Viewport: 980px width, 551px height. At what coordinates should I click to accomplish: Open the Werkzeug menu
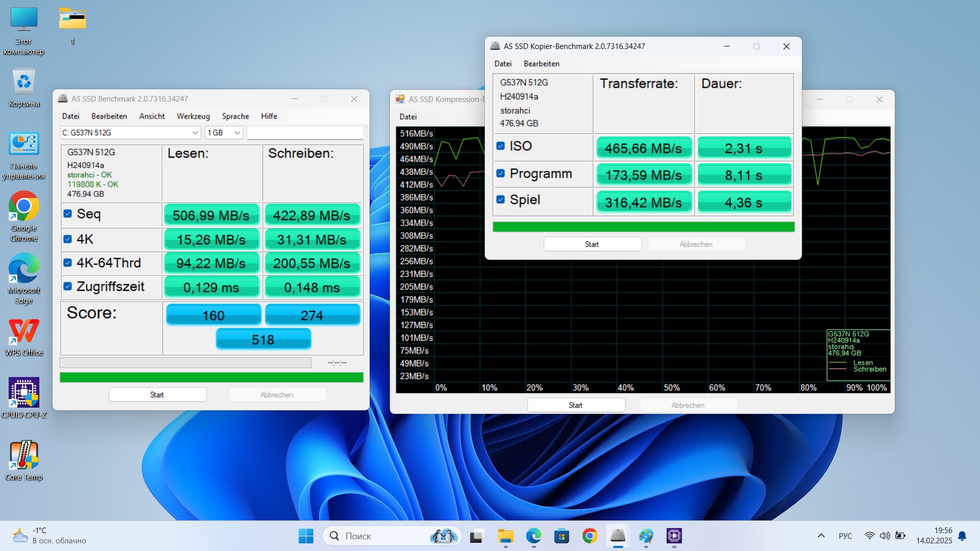(193, 116)
